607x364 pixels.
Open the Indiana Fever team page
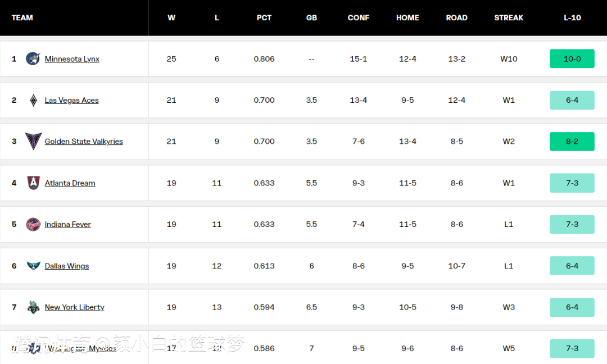(68, 224)
